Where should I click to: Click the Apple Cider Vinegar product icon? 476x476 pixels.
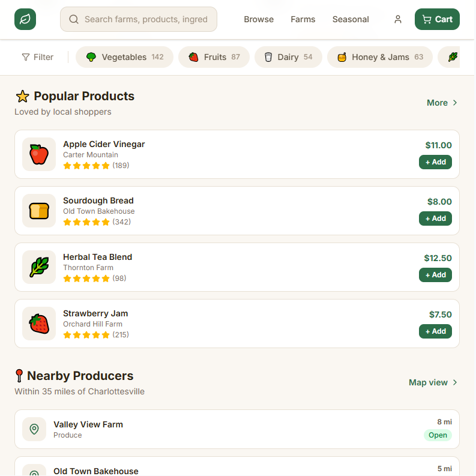tap(39, 154)
